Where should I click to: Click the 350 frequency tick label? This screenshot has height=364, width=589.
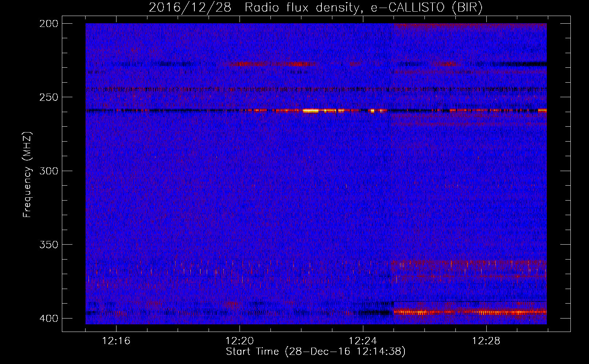click(48, 245)
